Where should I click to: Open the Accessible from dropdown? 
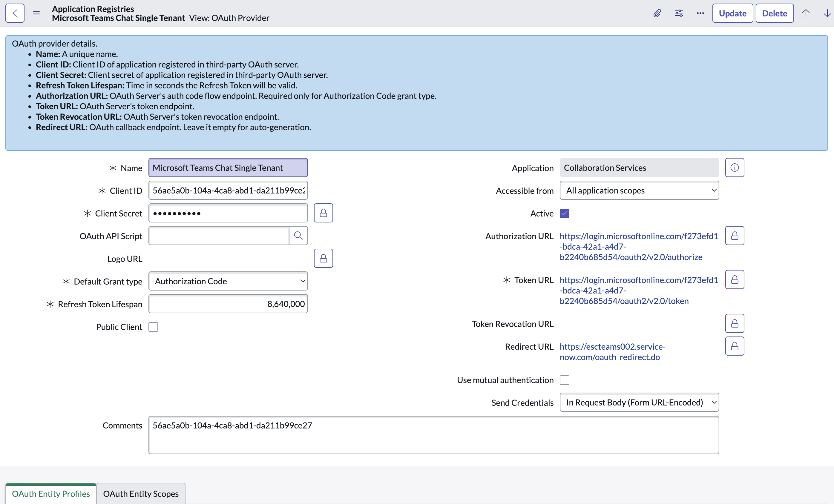639,190
